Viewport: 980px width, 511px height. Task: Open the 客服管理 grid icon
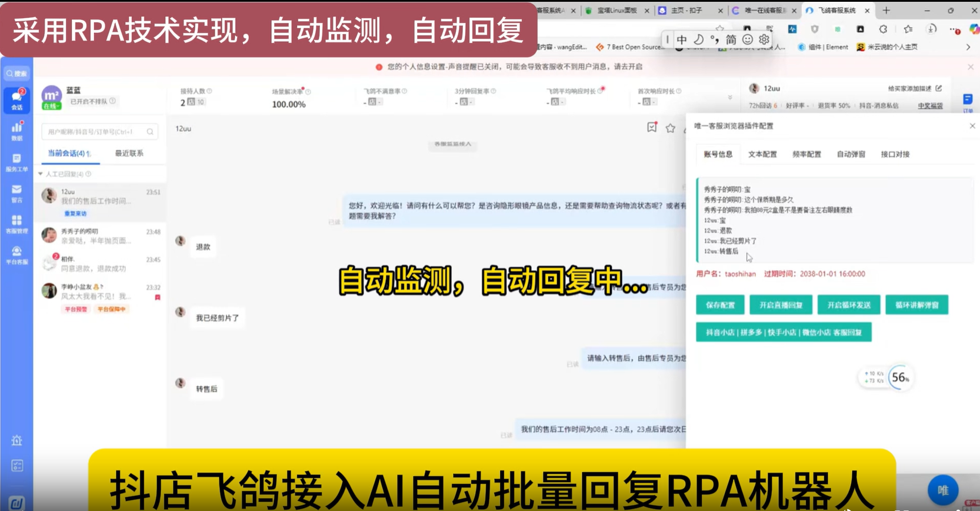click(16, 224)
